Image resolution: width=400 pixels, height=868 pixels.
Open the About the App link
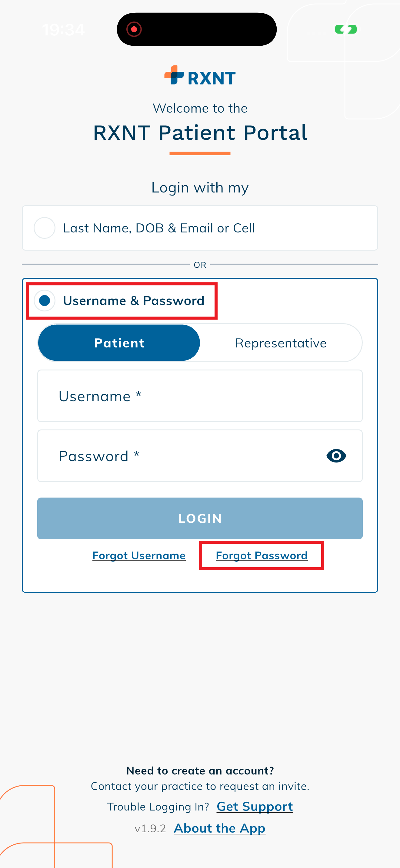tap(220, 828)
